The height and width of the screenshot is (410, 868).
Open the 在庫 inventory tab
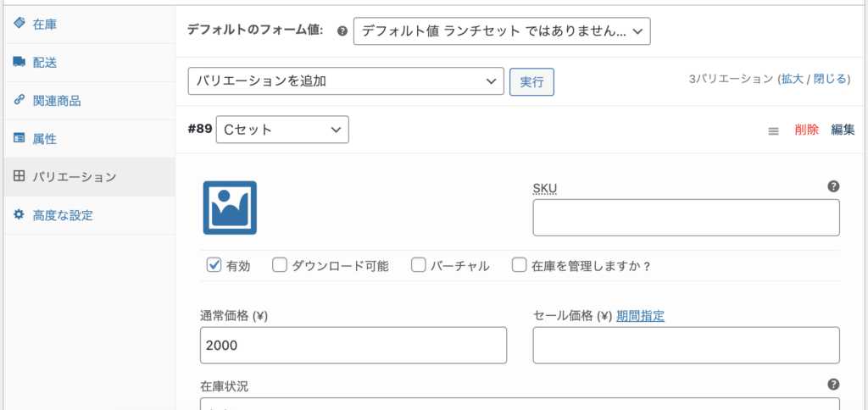[46, 25]
